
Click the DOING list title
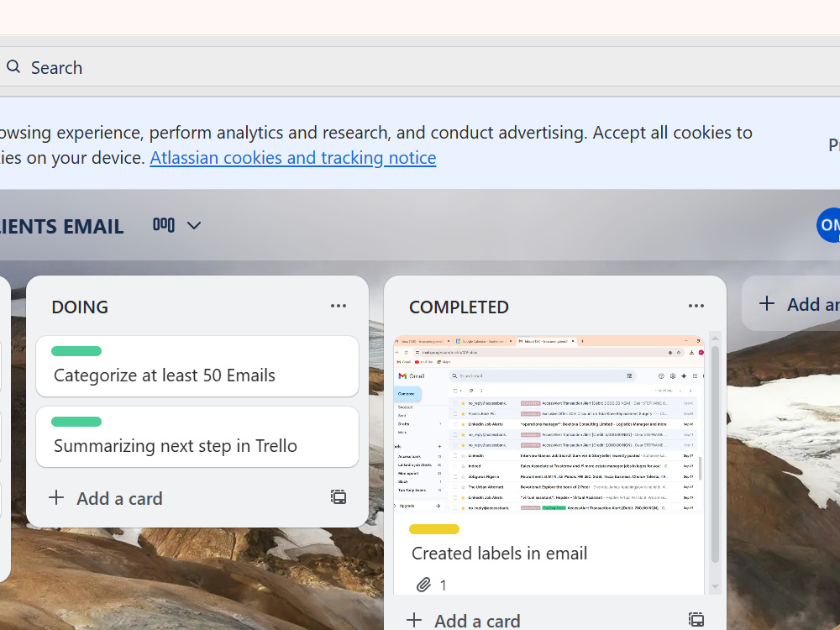(80, 307)
